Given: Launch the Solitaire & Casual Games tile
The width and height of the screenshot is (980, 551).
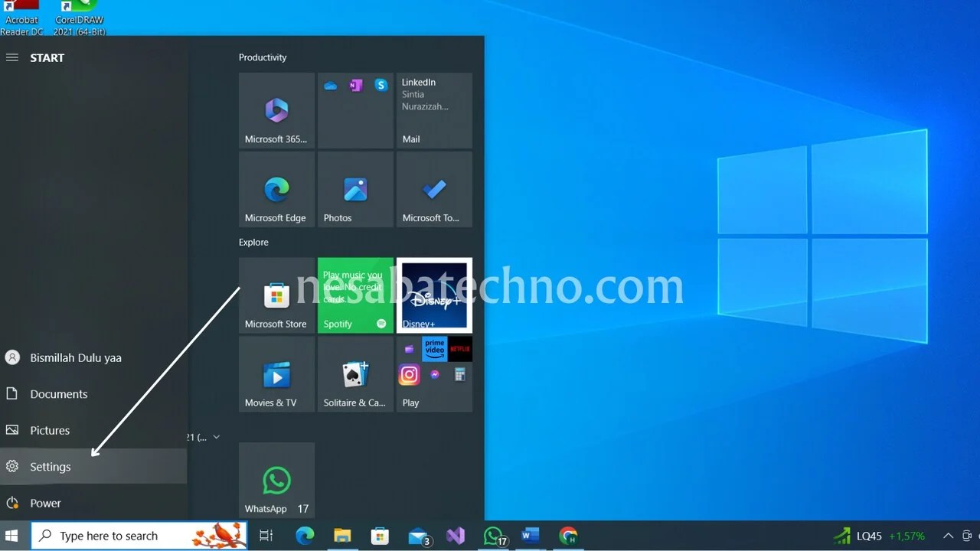Looking at the screenshot, I should (x=355, y=374).
